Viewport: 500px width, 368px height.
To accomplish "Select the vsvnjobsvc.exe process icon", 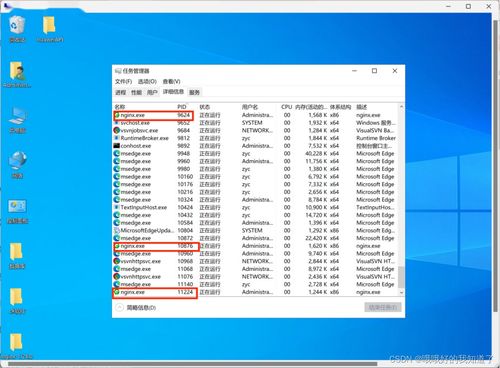I will pos(116,130).
